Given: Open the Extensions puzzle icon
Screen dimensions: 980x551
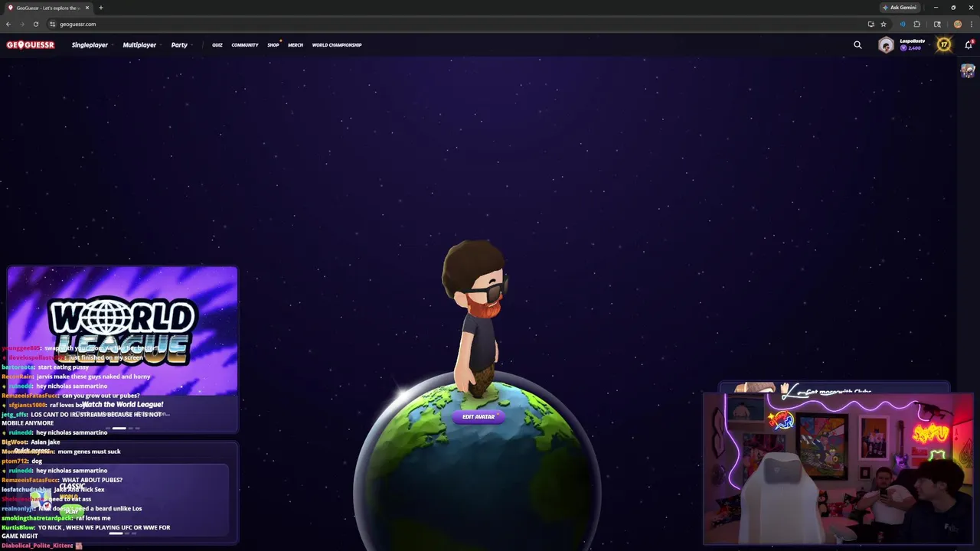Looking at the screenshot, I should pyautogui.click(x=916, y=24).
